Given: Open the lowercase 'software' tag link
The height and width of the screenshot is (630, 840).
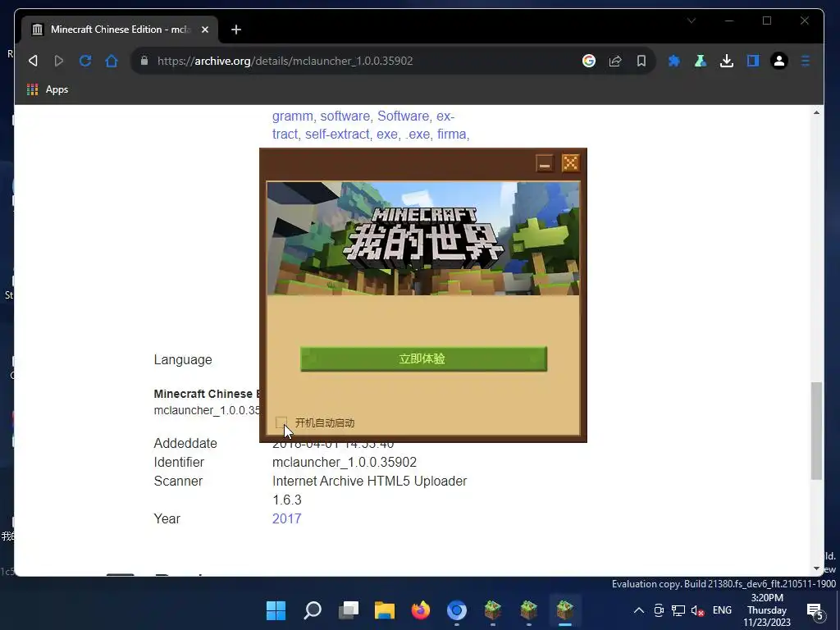Looking at the screenshot, I should (x=345, y=116).
